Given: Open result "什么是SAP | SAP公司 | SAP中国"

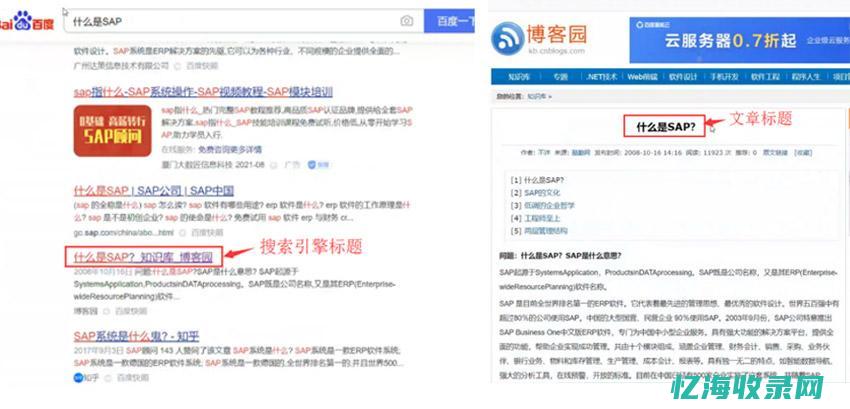Looking at the screenshot, I should 153,190.
